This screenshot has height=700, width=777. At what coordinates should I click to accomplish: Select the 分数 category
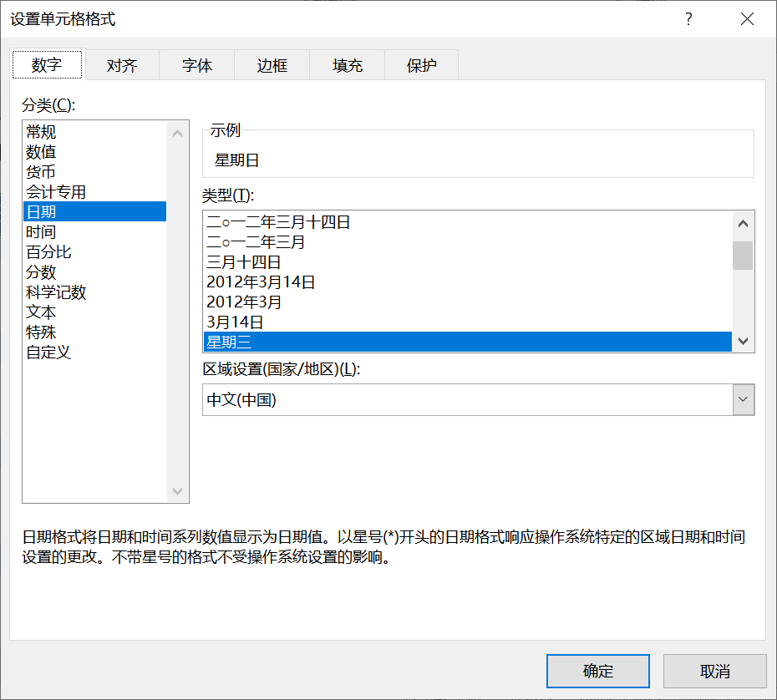click(x=94, y=271)
